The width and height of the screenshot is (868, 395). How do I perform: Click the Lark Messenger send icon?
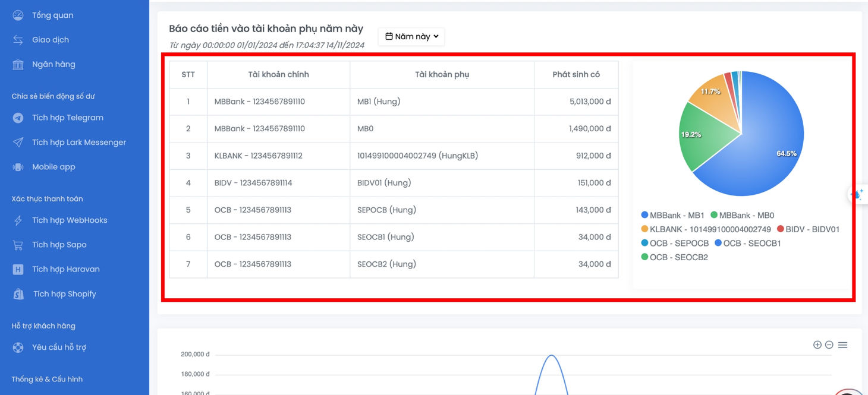tap(18, 143)
